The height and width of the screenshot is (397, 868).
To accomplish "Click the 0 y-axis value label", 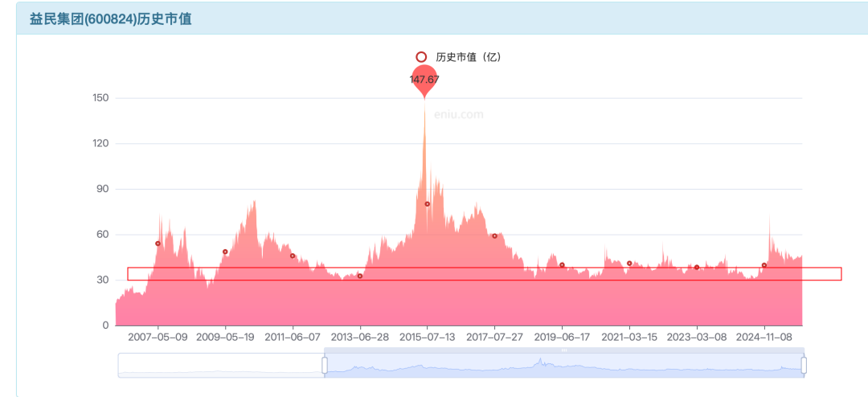I will tap(106, 325).
